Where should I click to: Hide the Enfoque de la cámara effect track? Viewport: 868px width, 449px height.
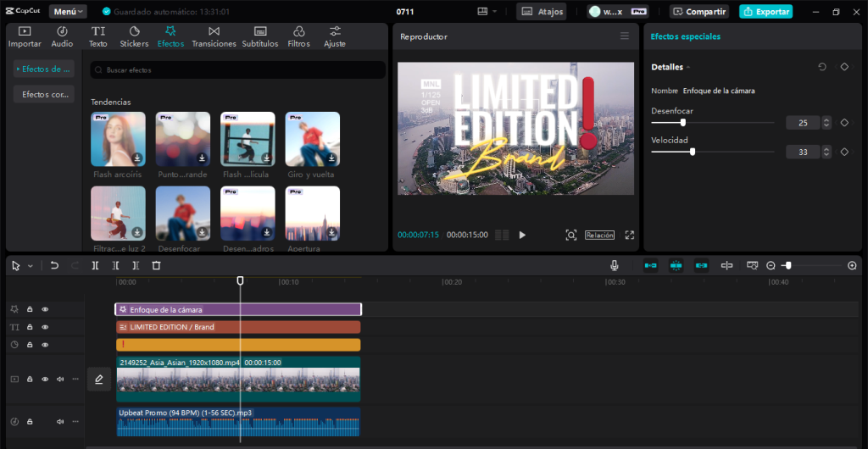coord(45,309)
